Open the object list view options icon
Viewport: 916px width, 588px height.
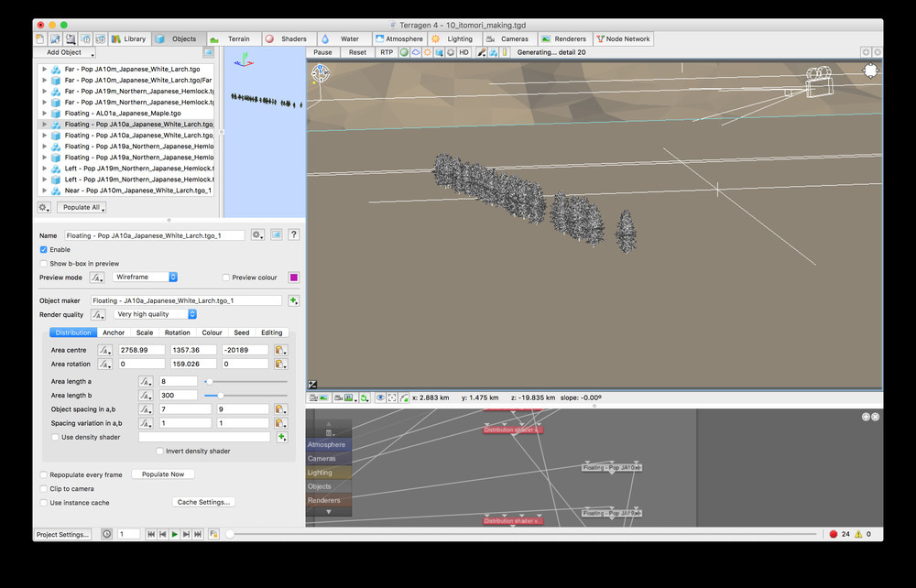[x=209, y=52]
